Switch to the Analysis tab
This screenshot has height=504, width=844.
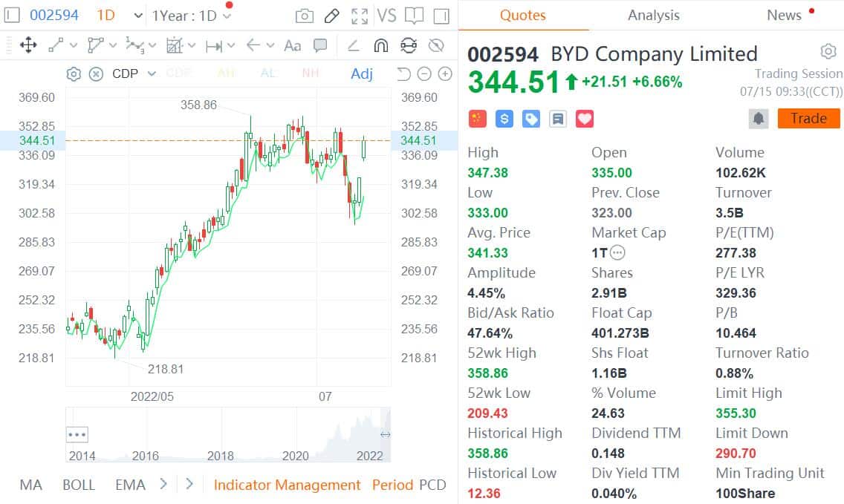click(652, 15)
